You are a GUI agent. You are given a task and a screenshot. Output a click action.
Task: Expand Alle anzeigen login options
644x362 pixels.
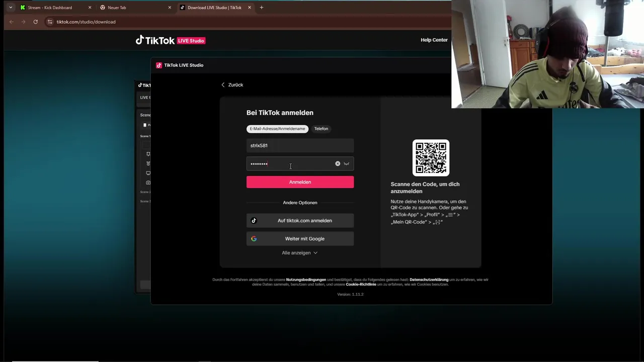[x=300, y=253]
